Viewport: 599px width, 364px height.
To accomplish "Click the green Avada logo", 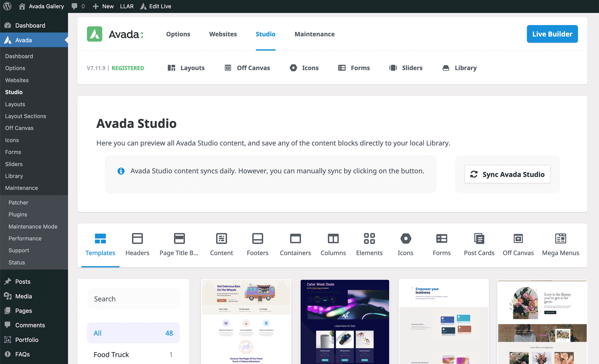I will tap(95, 34).
